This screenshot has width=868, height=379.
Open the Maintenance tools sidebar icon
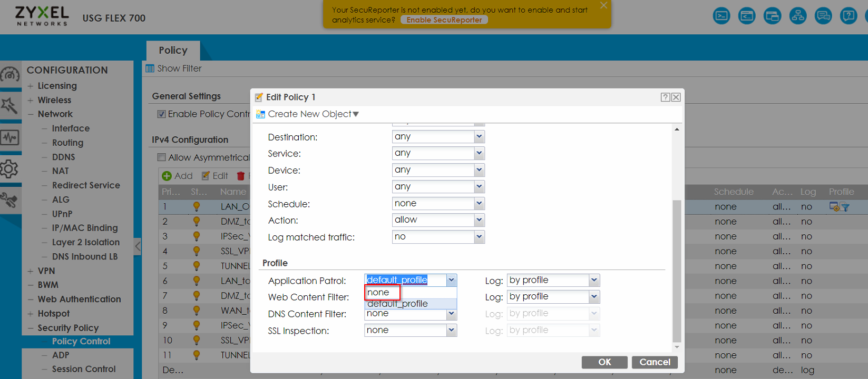9,200
